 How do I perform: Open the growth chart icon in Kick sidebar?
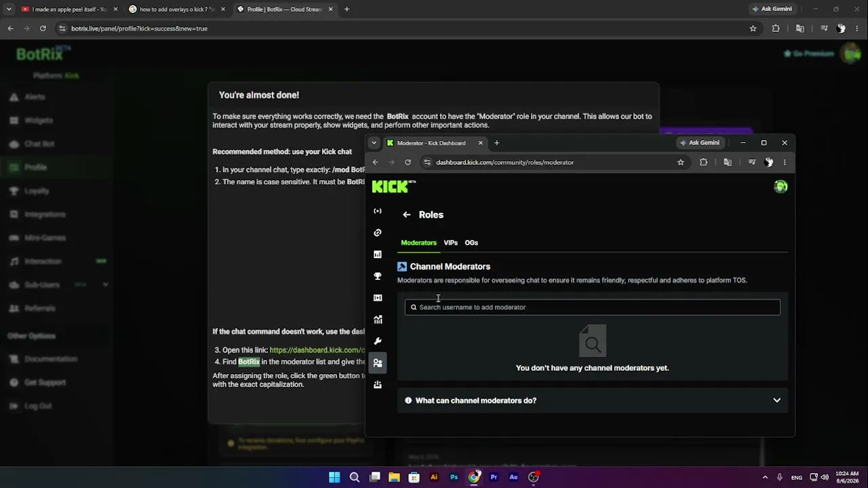coord(378,319)
